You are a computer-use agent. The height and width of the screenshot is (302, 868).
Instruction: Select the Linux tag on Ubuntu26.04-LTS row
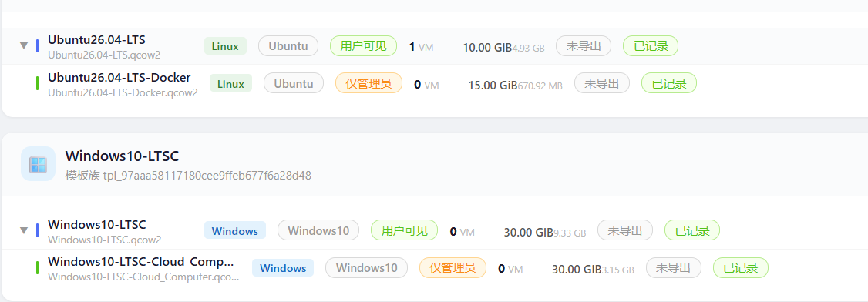225,46
